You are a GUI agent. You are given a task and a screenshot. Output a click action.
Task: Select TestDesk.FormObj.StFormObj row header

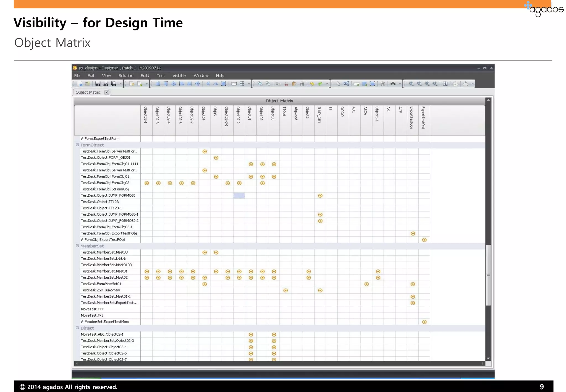(x=105, y=189)
